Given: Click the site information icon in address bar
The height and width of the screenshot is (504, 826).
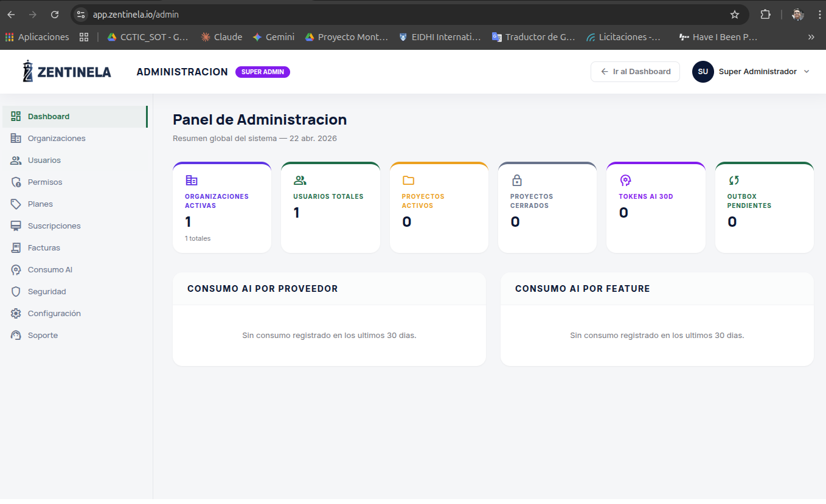Looking at the screenshot, I should click(81, 15).
